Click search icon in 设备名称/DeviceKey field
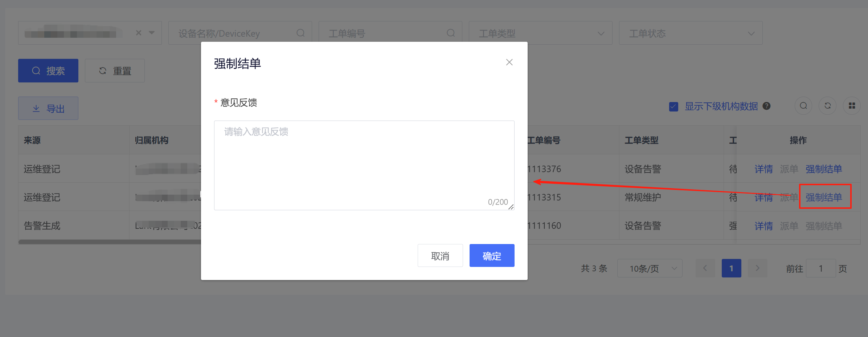 pos(300,33)
